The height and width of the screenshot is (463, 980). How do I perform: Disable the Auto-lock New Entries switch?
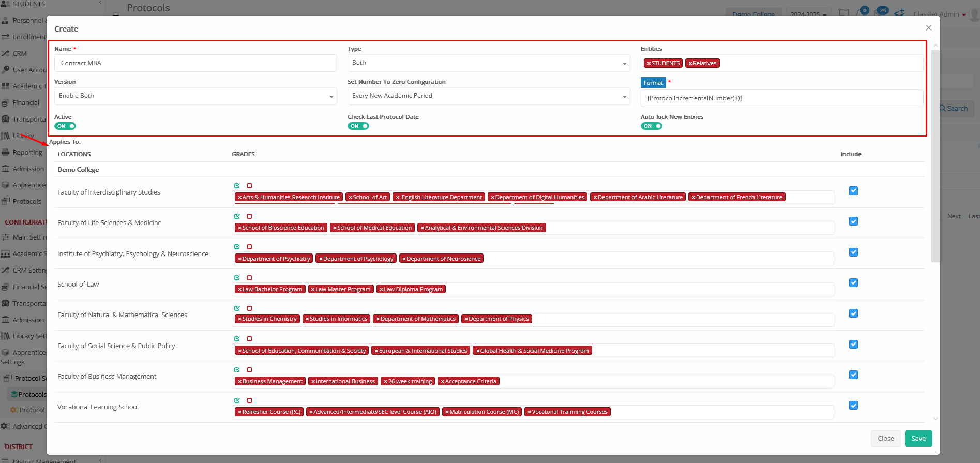tap(651, 126)
